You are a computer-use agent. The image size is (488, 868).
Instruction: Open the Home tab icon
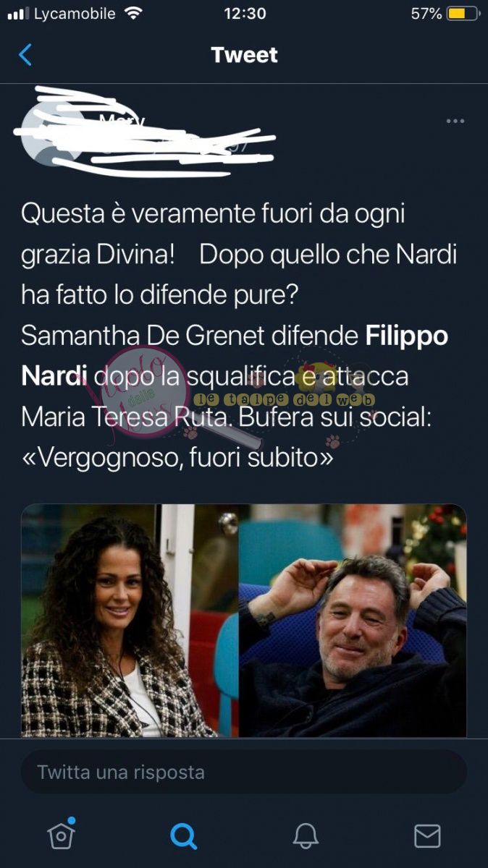pos(61,835)
